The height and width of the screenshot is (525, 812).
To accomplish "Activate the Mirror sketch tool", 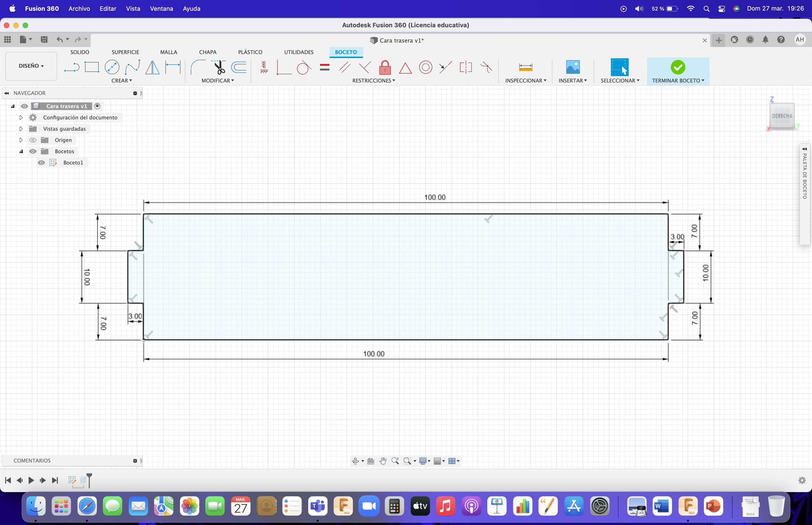I will pyautogui.click(x=152, y=67).
